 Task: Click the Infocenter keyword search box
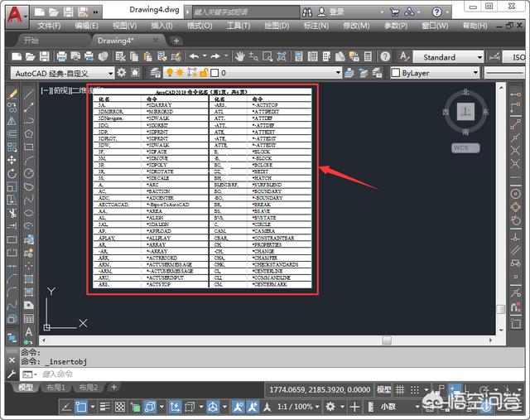(x=246, y=12)
